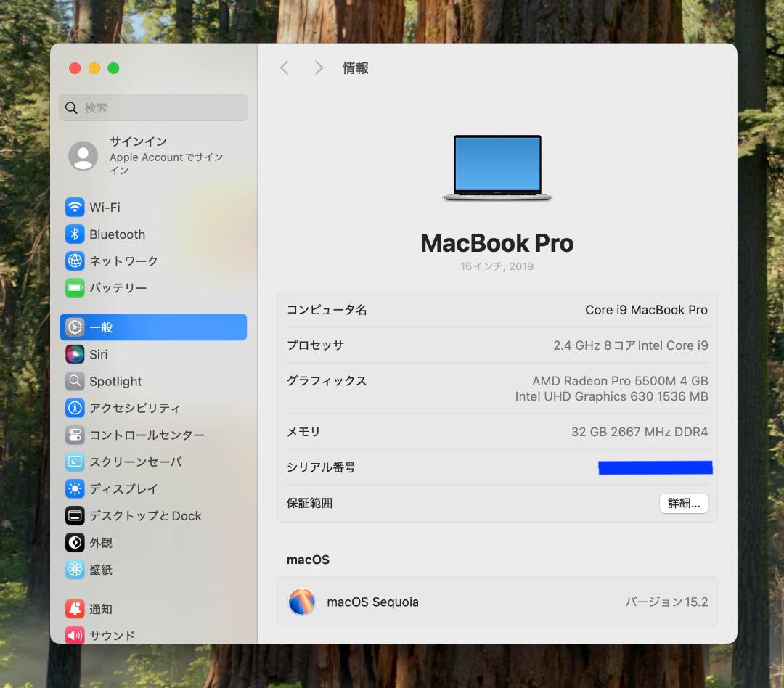Screen dimensions: 784x688
Task: Click the 検索 search field
Action: pos(153,107)
